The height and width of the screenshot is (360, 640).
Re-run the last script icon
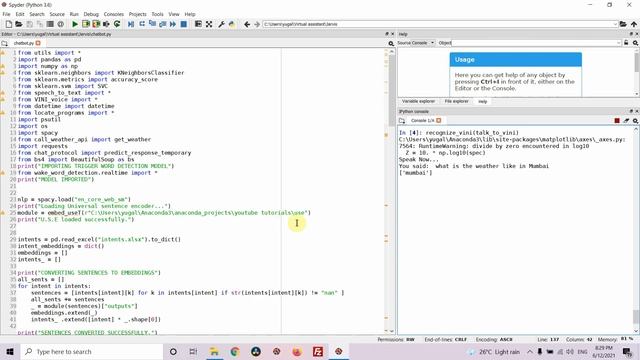point(117,24)
